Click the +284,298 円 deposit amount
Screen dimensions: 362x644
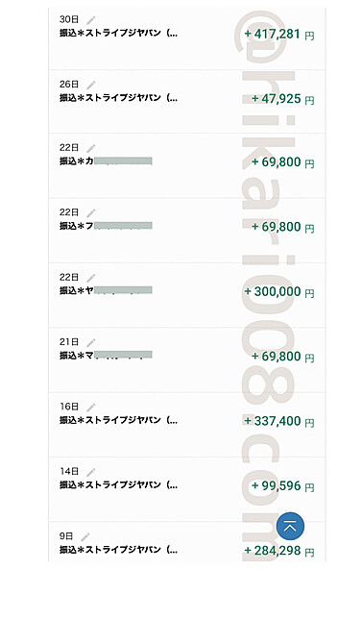(279, 551)
